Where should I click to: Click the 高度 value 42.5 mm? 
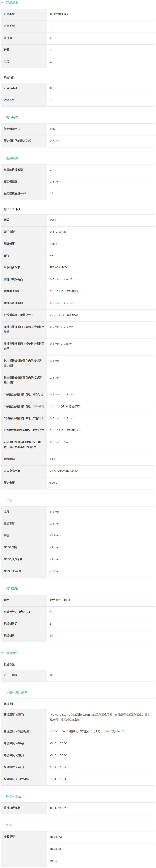coord(55,535)
